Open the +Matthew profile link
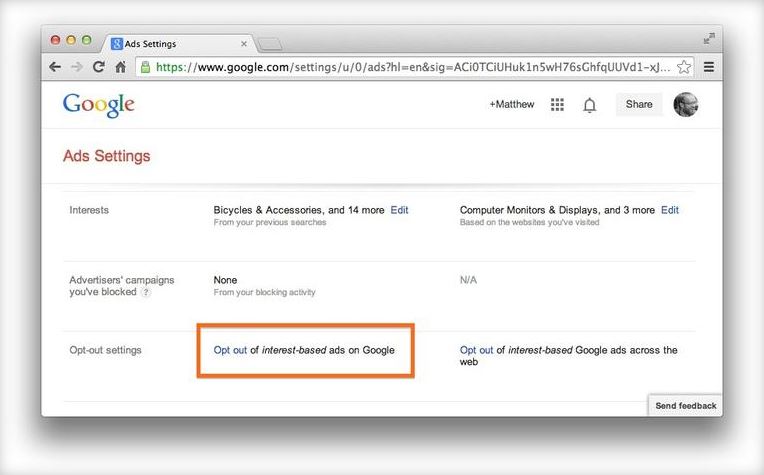The image size is (764, 475). pos(512,104)
